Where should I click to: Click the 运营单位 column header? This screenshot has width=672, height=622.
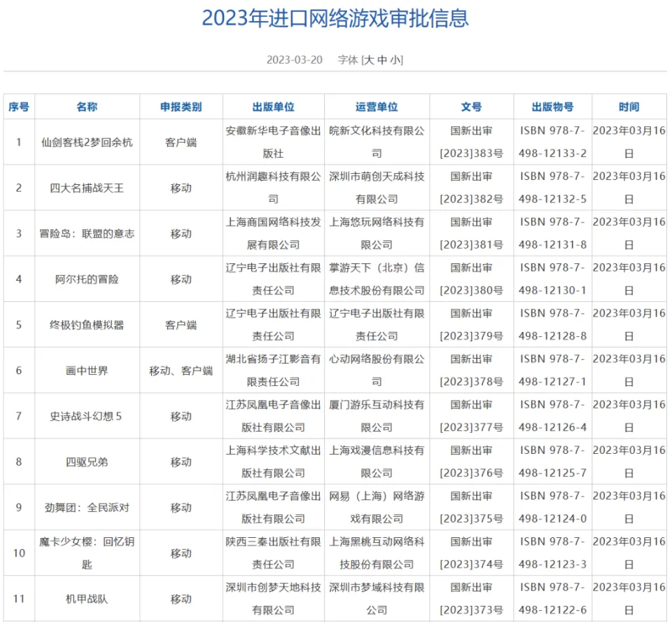point(377,107)
